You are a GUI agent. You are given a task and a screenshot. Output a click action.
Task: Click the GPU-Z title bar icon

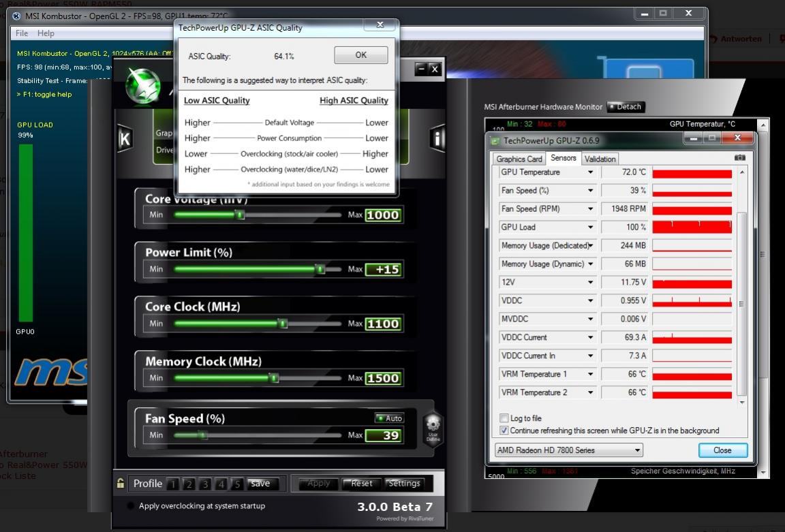pyautogui.click(x=495, y=141)
